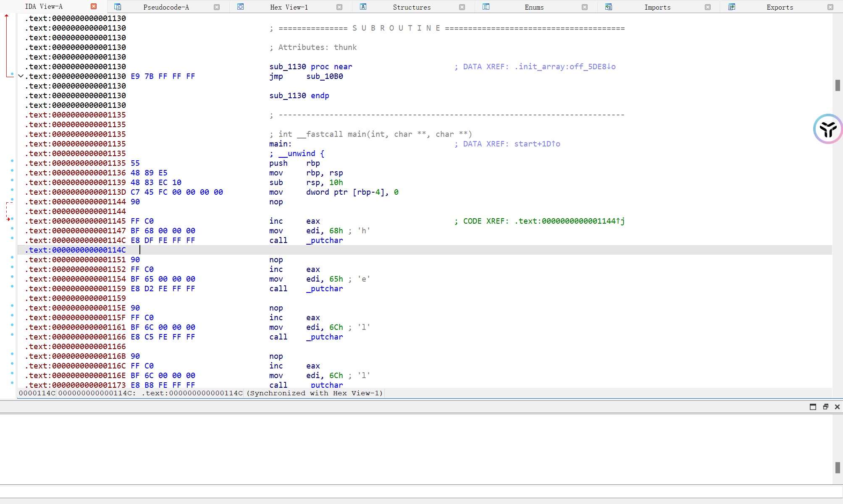The height and width of the screenshot is (504, 843).
Task: Close the Hex View-1 tab
Action: point(339,7)
